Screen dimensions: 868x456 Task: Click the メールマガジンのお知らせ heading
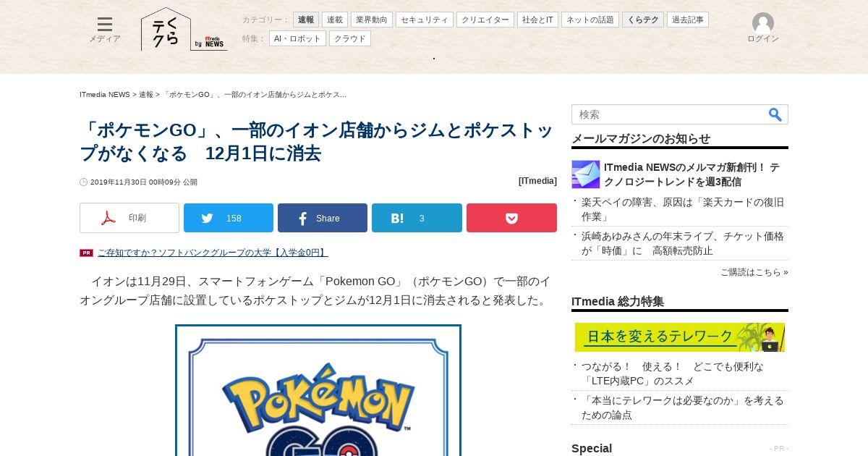pyautogui.click(x=641, y=138)
